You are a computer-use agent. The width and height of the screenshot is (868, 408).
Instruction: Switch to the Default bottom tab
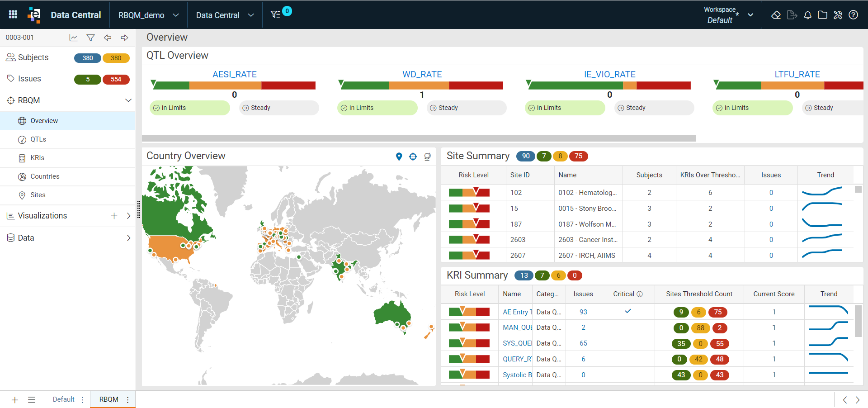64,399
